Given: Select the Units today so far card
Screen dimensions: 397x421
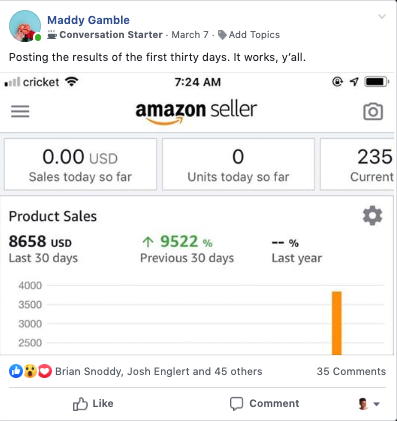Looking at the screenshot, I should click(238, 164).
